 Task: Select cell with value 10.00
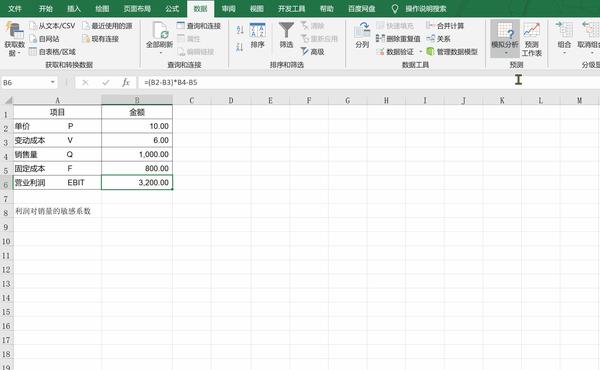[x=137, y=126]
